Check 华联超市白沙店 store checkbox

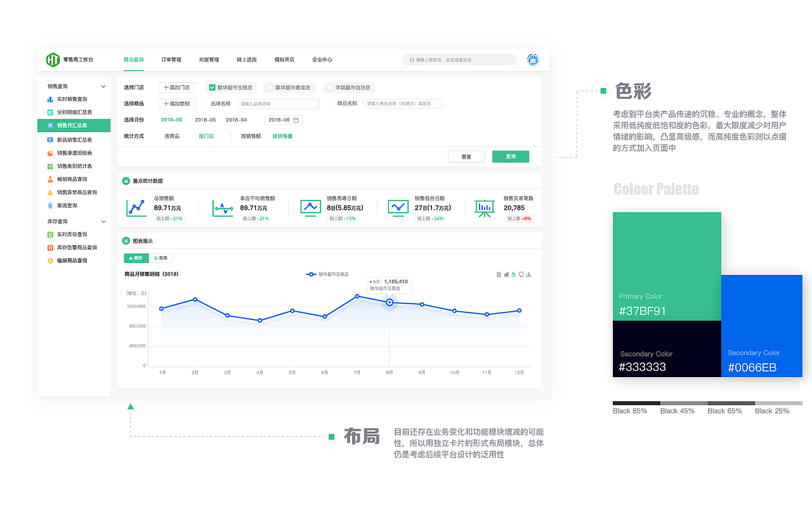pos(329,88)
